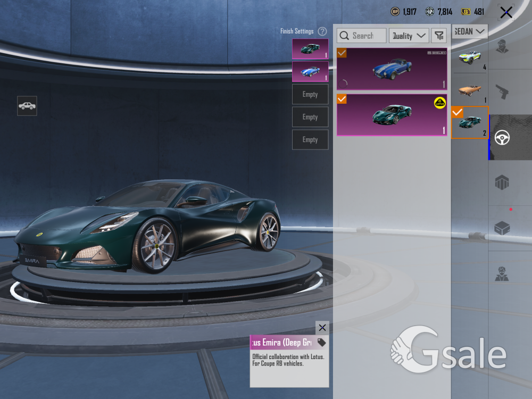Select the orange convertible vehicle thumbnail
This screenshot has height=399, width=532.
[x=469, y=89]
